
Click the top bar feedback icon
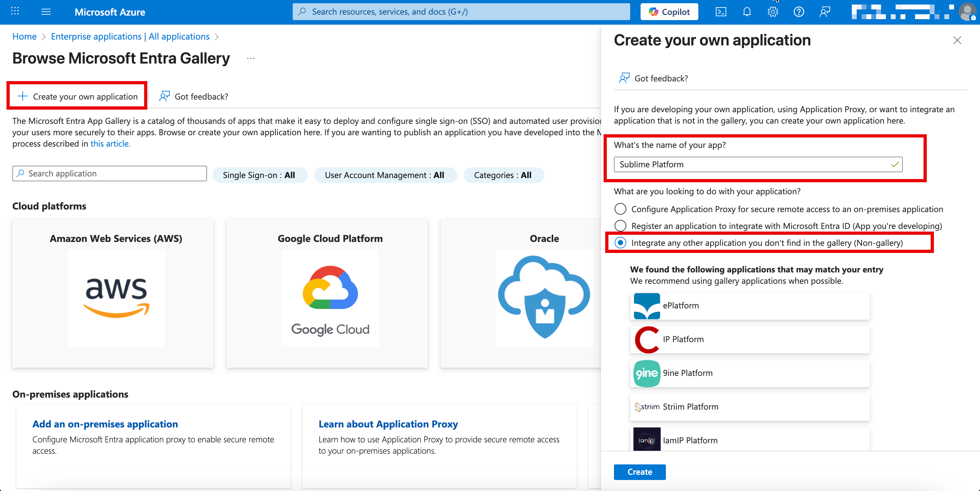tap(825, 12)
